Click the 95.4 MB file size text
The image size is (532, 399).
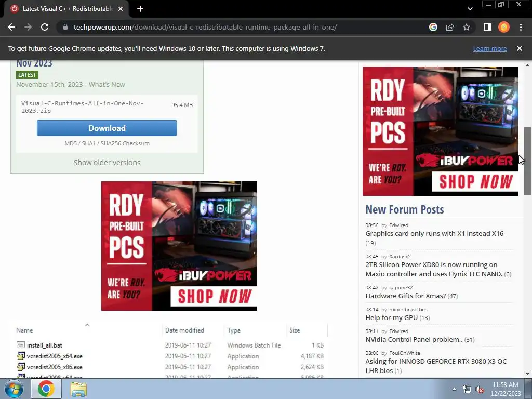tap(182, 105)
